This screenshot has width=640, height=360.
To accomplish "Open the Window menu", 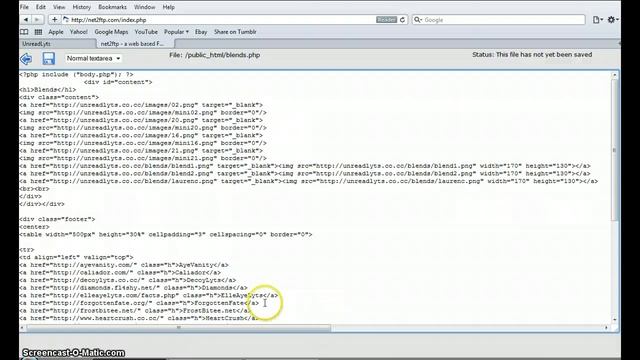I will [x=144, y=7].
